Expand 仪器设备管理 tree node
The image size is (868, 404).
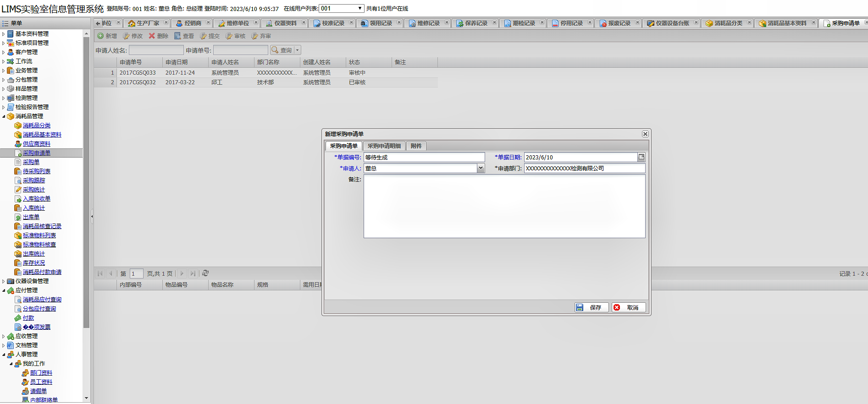pos(4,281)
